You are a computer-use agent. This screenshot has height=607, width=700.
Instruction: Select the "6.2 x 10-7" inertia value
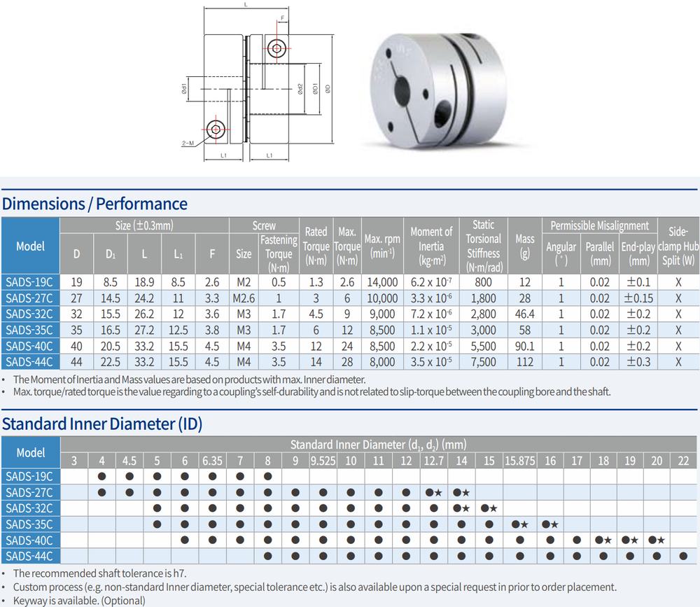pyautogui.click(x=431, y=282)
